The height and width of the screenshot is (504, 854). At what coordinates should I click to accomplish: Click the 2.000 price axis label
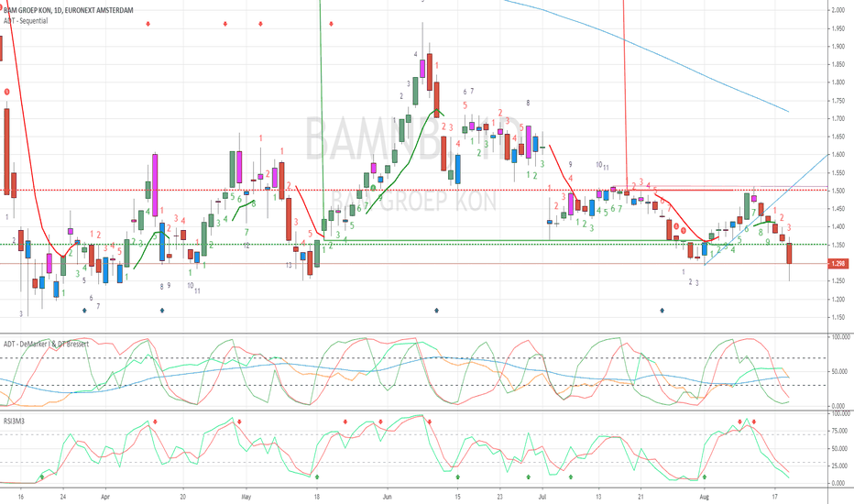pyautogui.click(x=838, y=10)
